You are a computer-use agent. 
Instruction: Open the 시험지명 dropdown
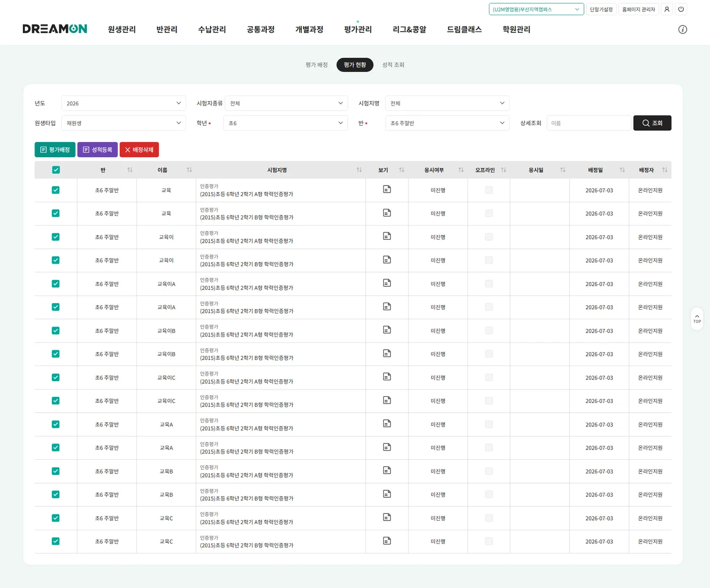tap(447, 103)
